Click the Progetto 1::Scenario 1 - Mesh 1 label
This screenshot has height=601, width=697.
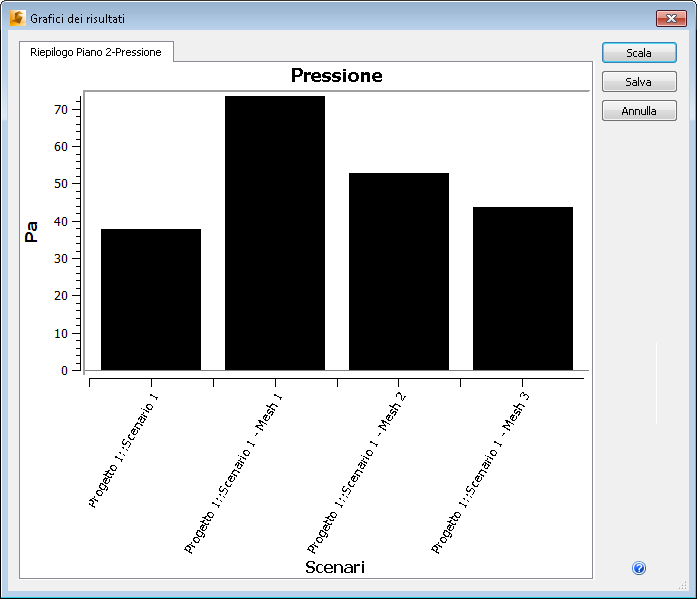(233, 473)
